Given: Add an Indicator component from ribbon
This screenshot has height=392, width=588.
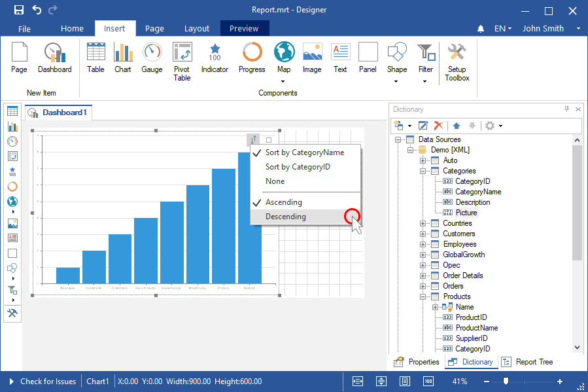Looking at the screenshot, I should (x=215, y=59).
